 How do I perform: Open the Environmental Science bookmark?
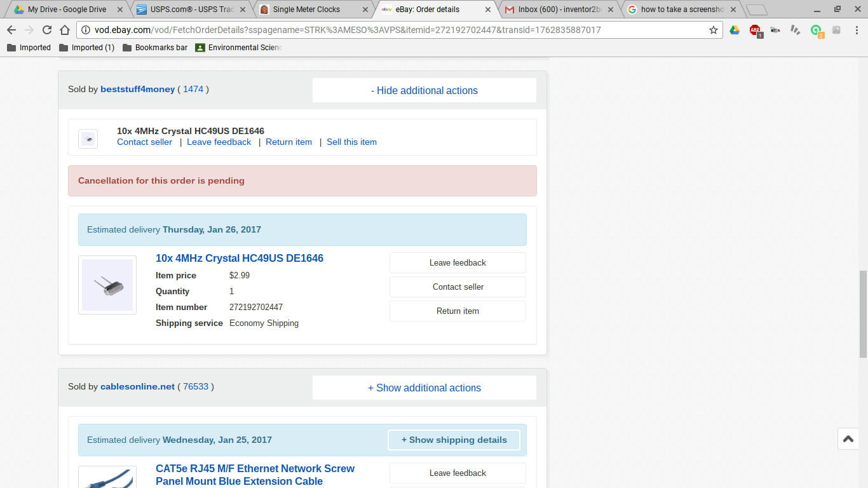[238, 48]
